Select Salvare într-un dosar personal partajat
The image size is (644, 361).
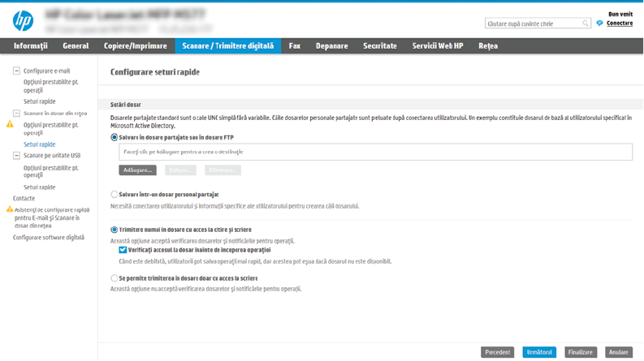[x=115, y=195]
